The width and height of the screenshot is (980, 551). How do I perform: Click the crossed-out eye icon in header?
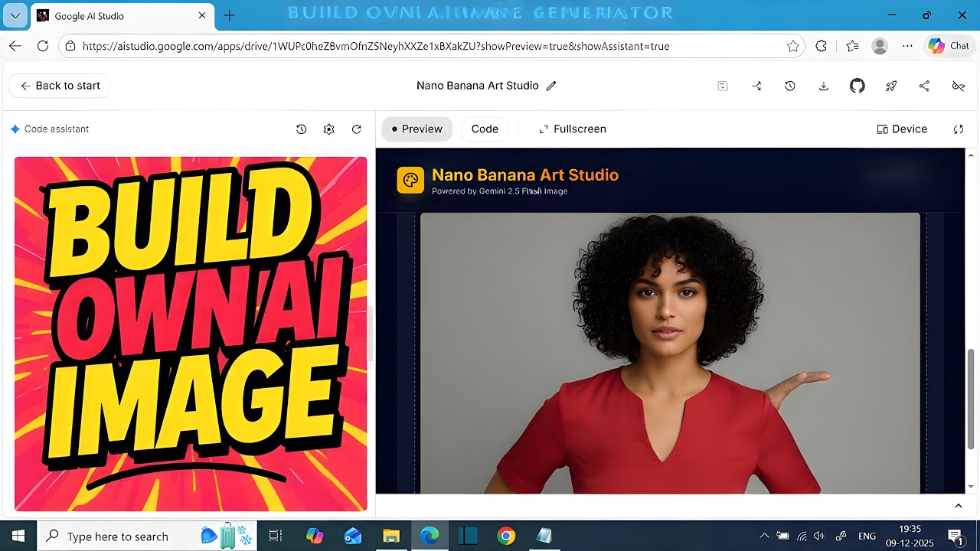pyautogui.click(x=958, y=86)
